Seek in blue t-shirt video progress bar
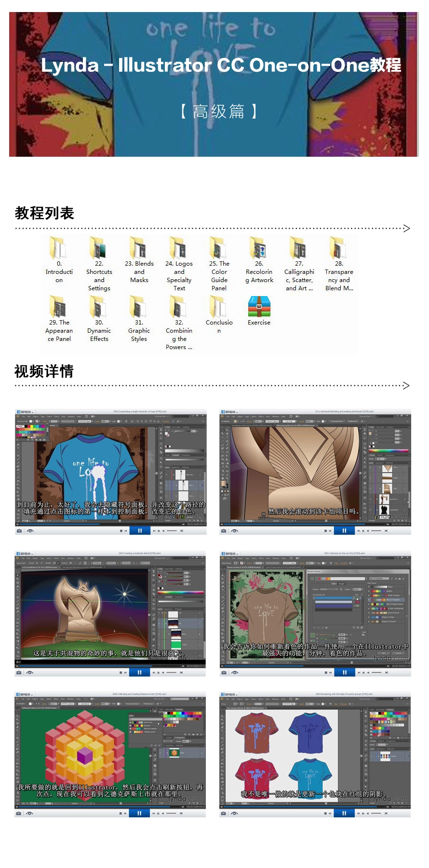 (100, 524)
